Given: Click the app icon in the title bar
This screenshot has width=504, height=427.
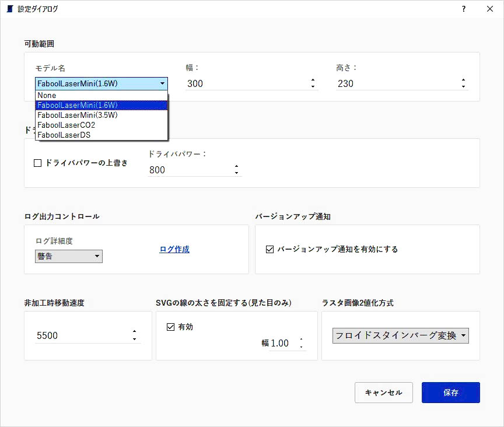Looking at the screenshot, I should coord(10,9).
